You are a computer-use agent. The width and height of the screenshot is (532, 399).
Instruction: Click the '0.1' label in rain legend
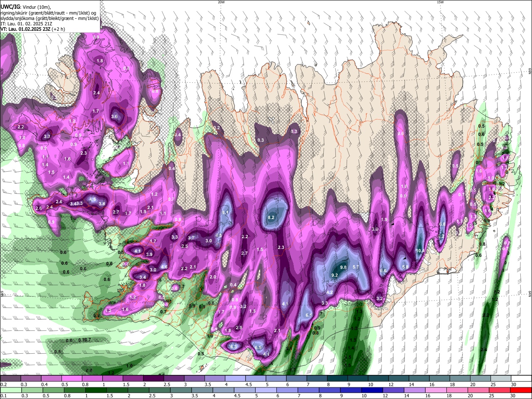(x=4, y=396)
